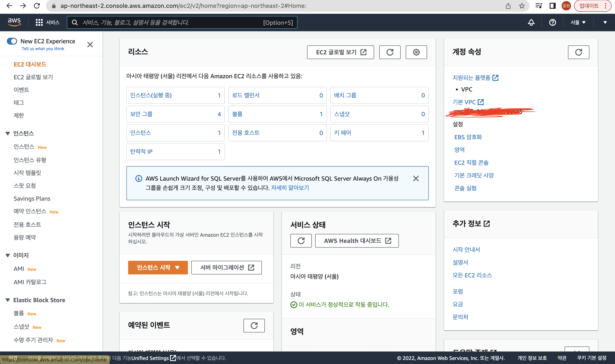Dismiss the Launch Wizard info banner
The image size is (615, 364).
point(416,178)
